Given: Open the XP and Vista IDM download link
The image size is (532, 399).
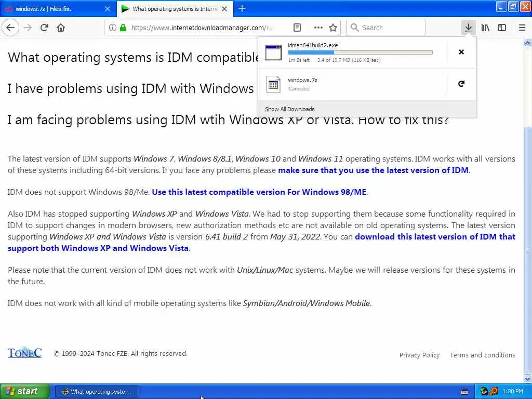Looking at the screenshot, I should point(262,242).
